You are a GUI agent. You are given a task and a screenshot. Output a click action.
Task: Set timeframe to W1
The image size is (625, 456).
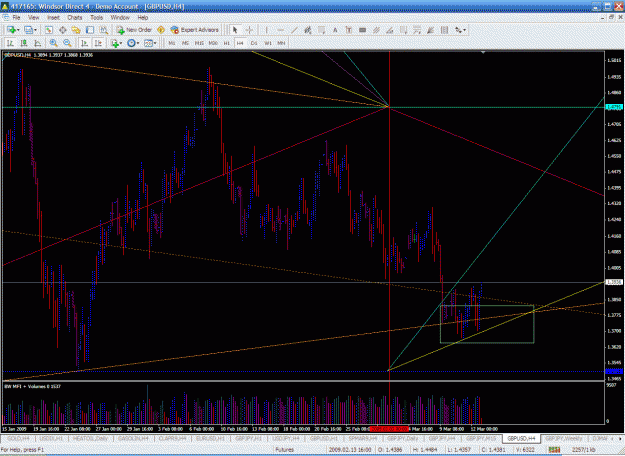pyautogui.click(x=268, y=43)
